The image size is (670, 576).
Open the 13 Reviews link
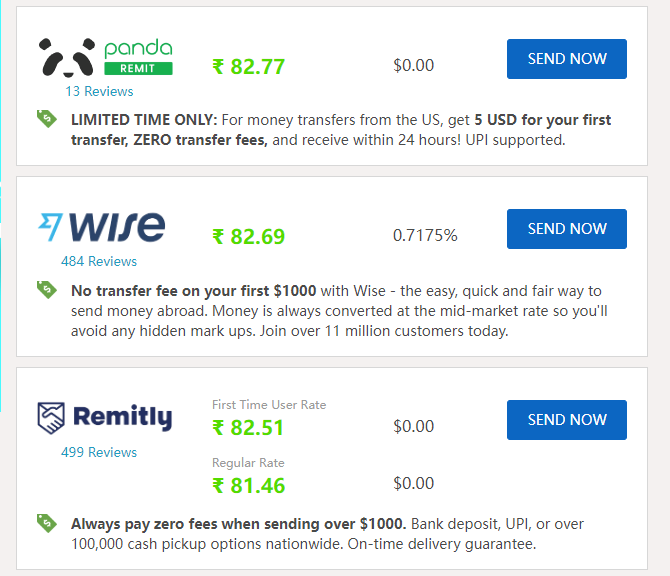tap(99, 91)
